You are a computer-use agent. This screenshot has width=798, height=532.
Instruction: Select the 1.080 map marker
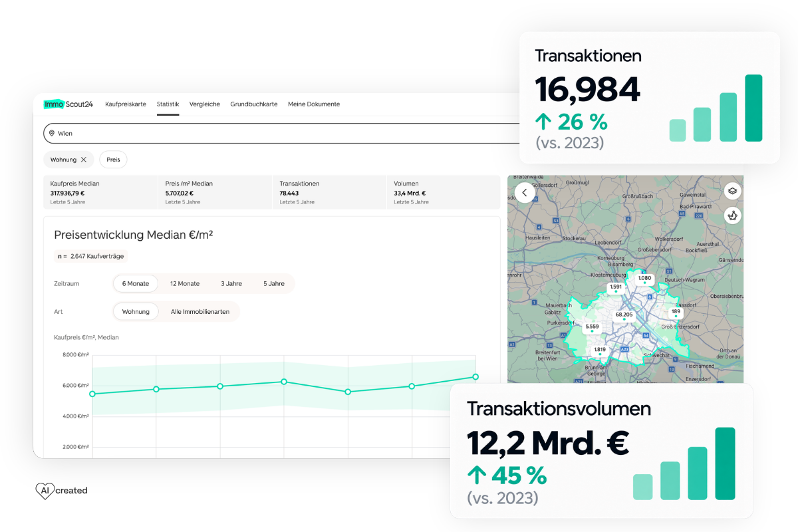click(x=644, y=279)
